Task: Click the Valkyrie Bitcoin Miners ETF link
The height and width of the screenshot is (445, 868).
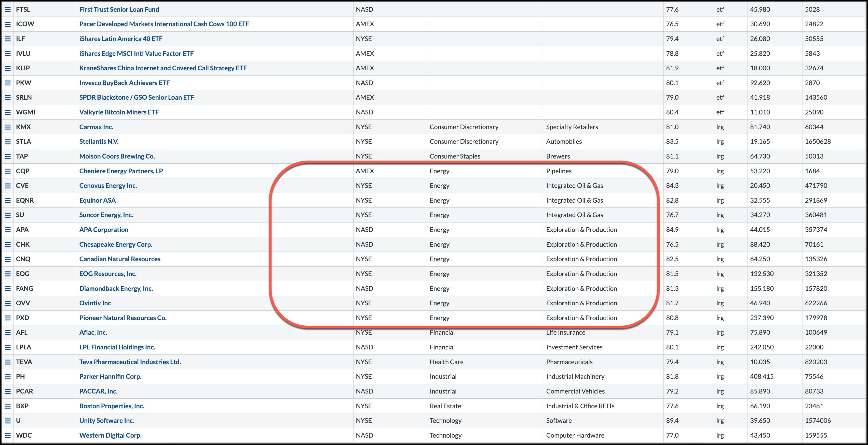Action: (x=119, y=112)
